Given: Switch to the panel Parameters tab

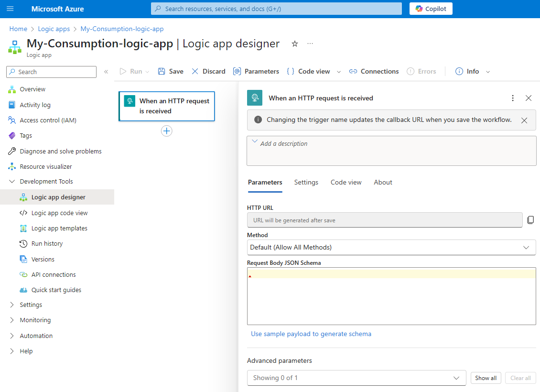Looking at the screenshot, I should tap(265, 183).
